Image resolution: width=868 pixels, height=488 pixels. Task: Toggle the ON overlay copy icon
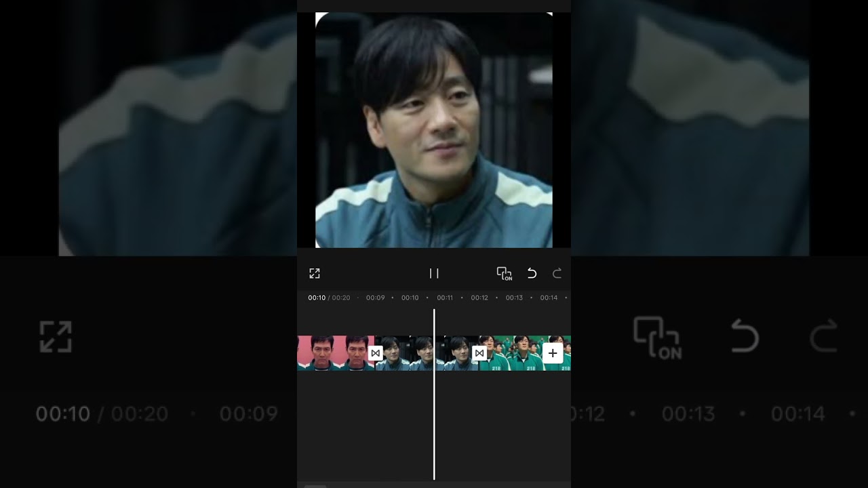click(505, 274)
